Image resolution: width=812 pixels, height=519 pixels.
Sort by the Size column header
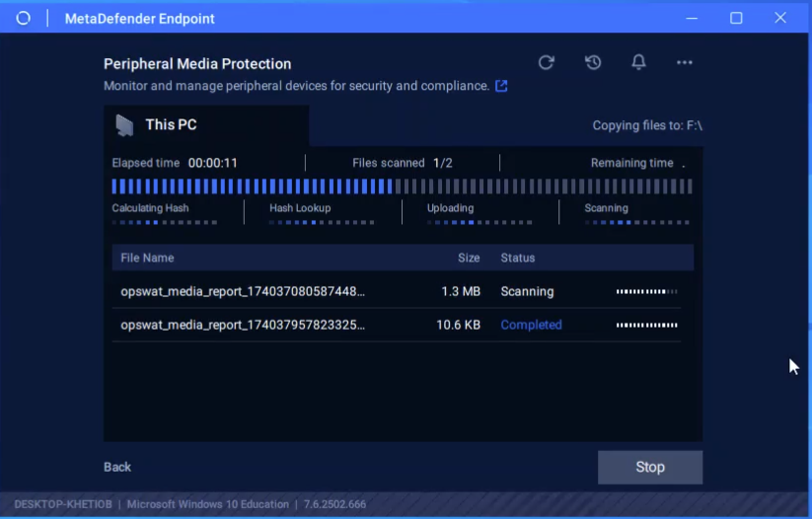469,258
